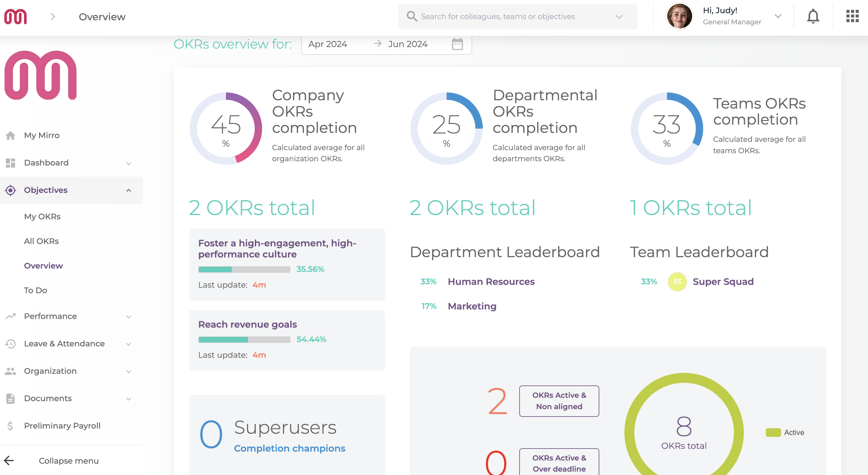868x475 pixels.
Task: Select the Mirro logo in the top-left corner
Action: click(15, 16)
